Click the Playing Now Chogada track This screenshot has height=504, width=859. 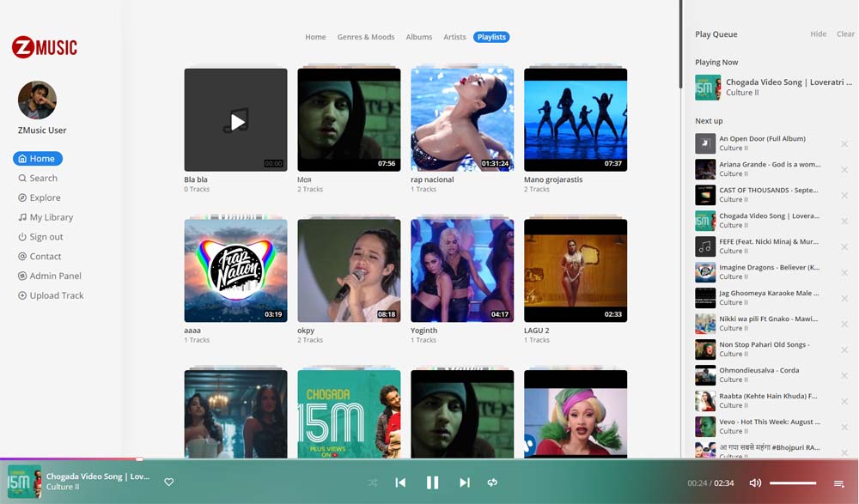[774, 87]
